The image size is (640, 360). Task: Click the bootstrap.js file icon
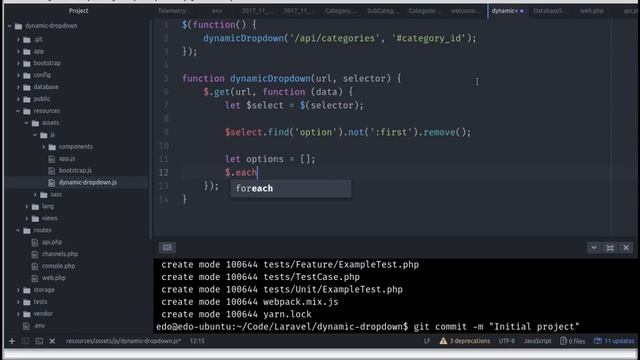tap(51, 171)
